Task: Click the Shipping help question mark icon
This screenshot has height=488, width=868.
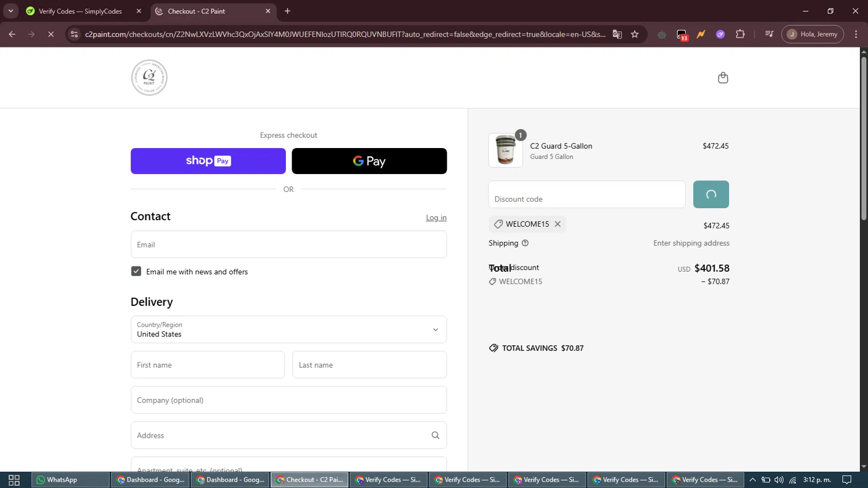Action: (525, 243)
